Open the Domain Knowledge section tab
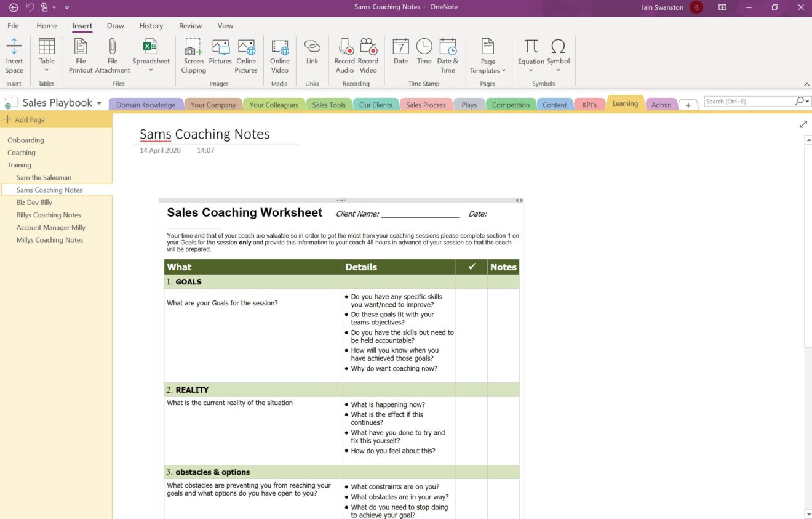 (x=146, y=105)
